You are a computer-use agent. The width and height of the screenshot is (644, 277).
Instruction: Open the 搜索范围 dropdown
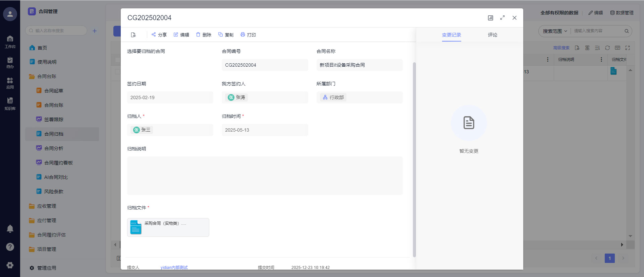[x=555, y=31]
